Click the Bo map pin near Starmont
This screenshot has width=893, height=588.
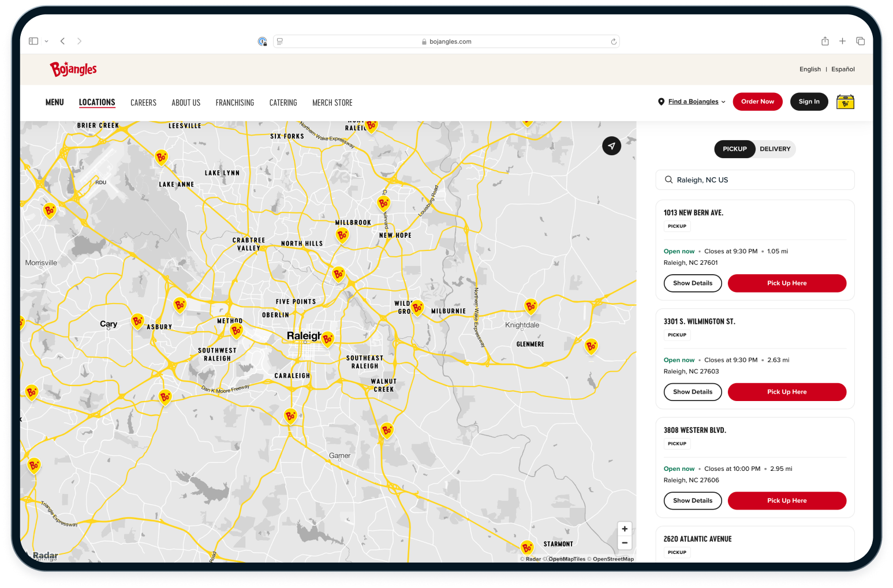527,548
